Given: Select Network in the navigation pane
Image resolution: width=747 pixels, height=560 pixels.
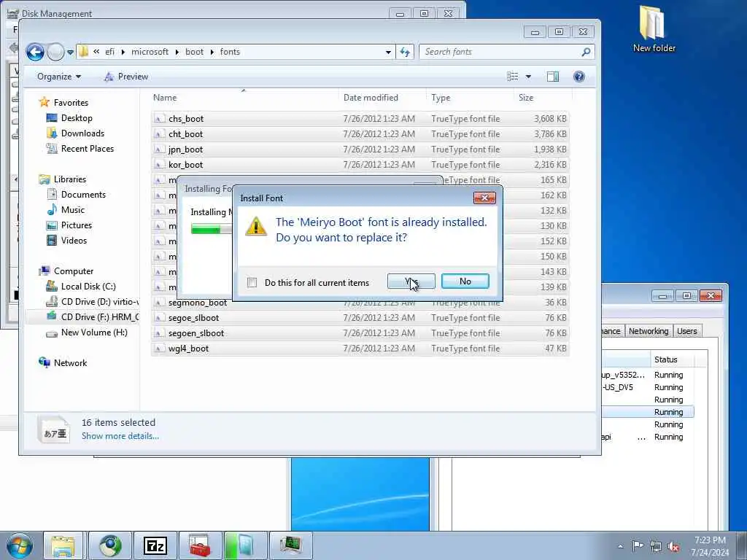Looking at the screenshot, I should click(x=70, y=363).
